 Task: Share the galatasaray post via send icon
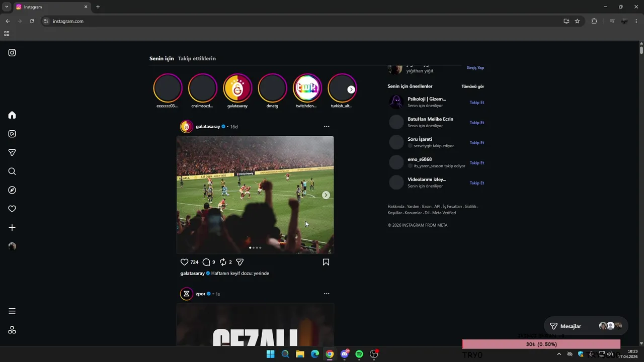coord(240,262)
